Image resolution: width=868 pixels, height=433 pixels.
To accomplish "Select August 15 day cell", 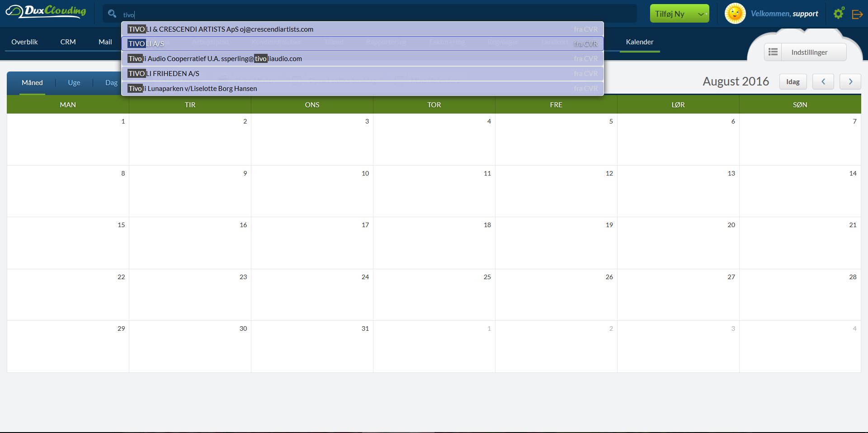I will point(68,243).
